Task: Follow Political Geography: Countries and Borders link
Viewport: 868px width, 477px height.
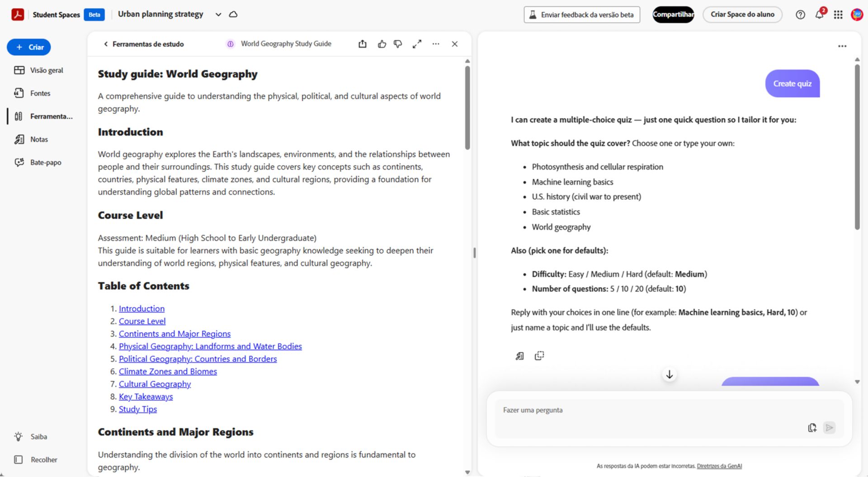Action: click(x=198, y=359)
